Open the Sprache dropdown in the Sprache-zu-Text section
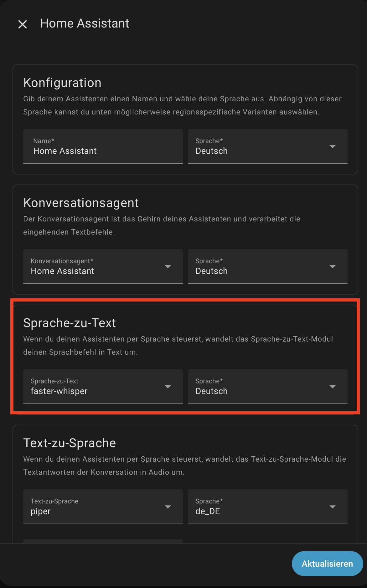 [x=268, y=387]
